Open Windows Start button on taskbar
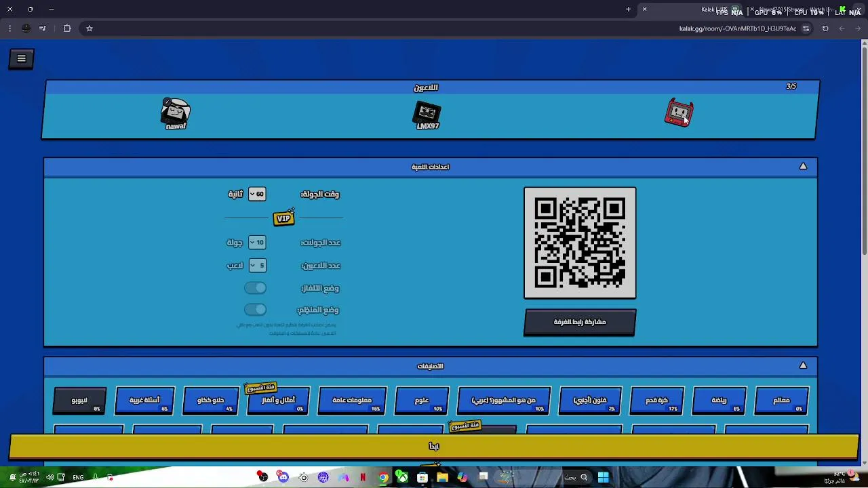This screenshot has width=868, height=488. 603,477
